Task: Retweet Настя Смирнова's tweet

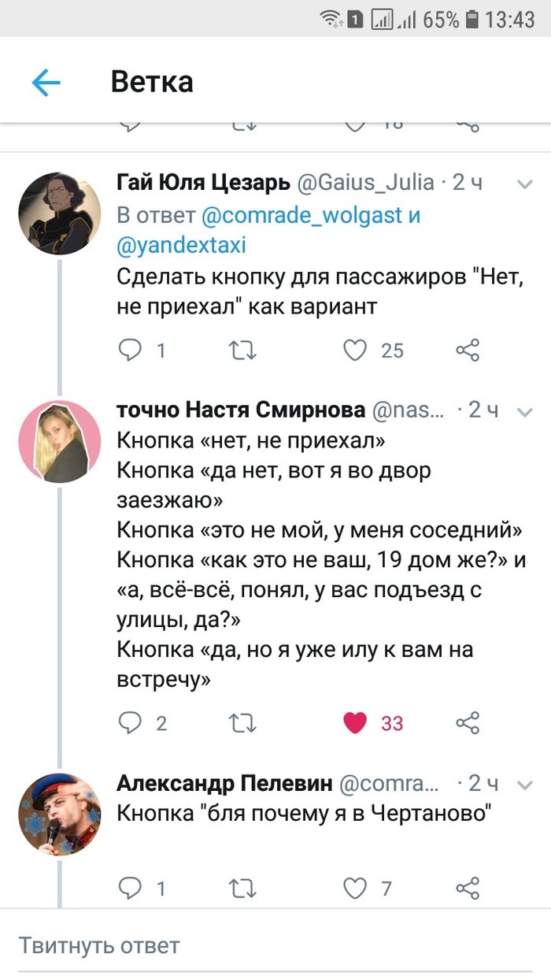Action: [x=242, y=722]
